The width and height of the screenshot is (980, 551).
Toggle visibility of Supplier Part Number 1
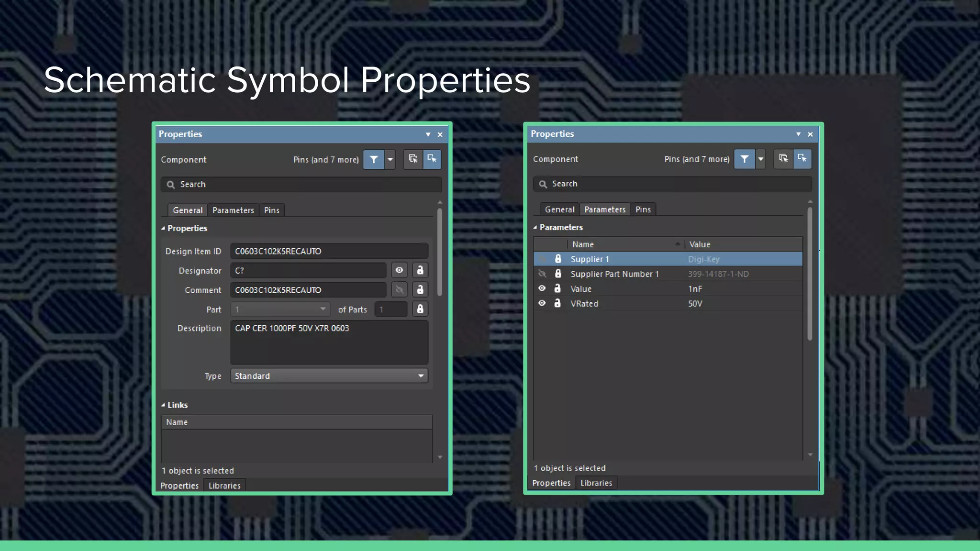[x=542, y=274]
